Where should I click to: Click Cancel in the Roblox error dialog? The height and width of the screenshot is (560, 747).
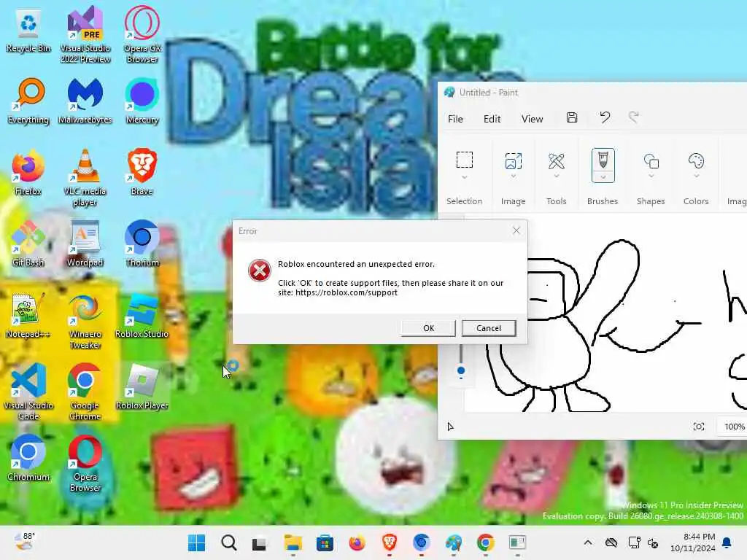coord(489,328)
